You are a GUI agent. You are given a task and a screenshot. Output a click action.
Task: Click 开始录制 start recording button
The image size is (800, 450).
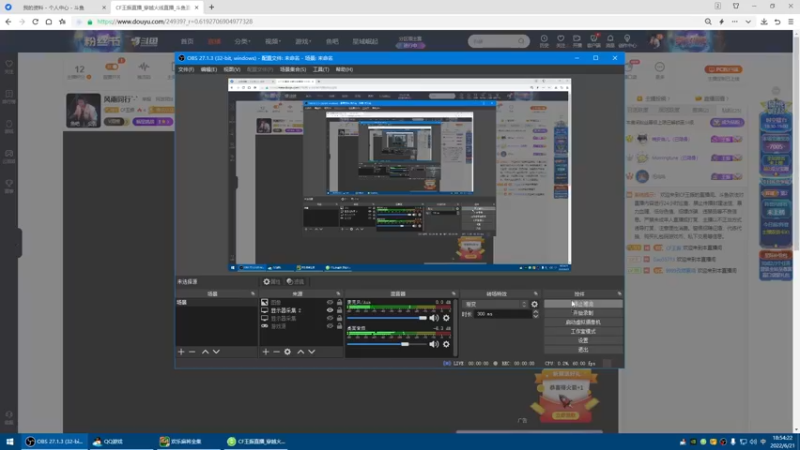583,313
